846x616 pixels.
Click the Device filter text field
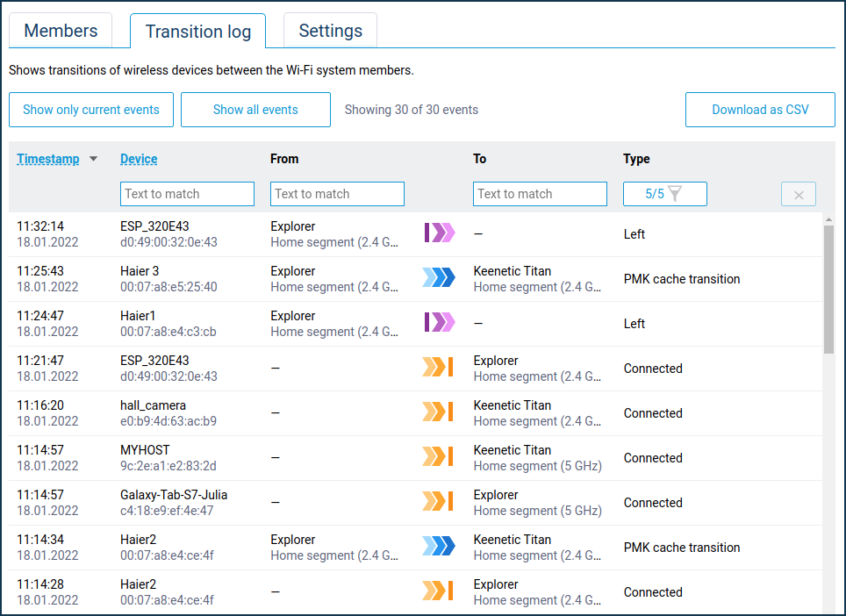pyautogui.click(x=187, y=194)
